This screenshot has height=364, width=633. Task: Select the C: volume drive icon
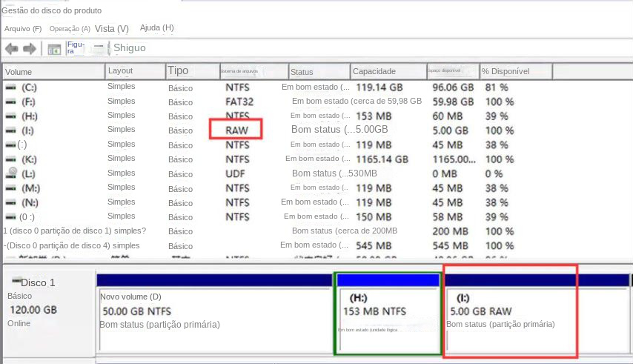click(10, 87)
